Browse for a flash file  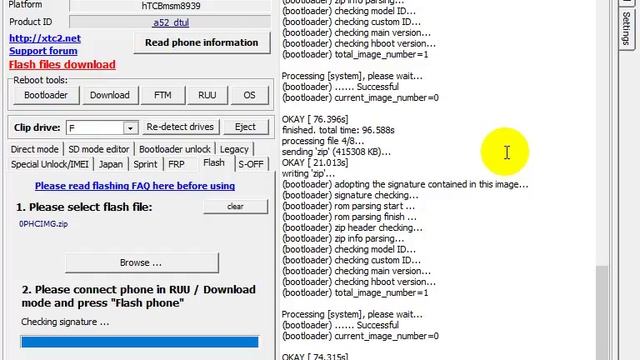tap(141, 262)
